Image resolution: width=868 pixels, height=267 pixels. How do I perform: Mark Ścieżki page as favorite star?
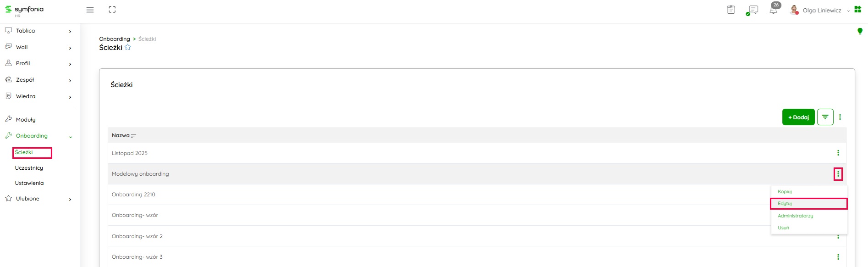click(x=128, y=47)
